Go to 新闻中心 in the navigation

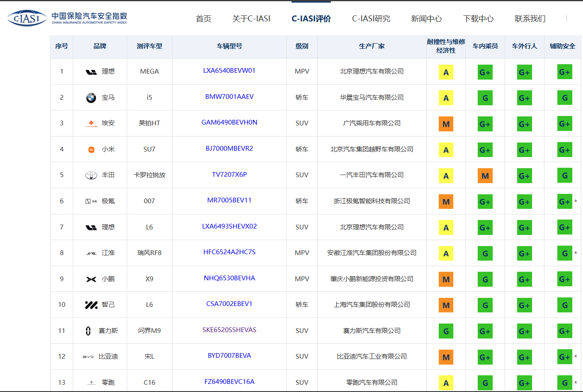point(426,19)
